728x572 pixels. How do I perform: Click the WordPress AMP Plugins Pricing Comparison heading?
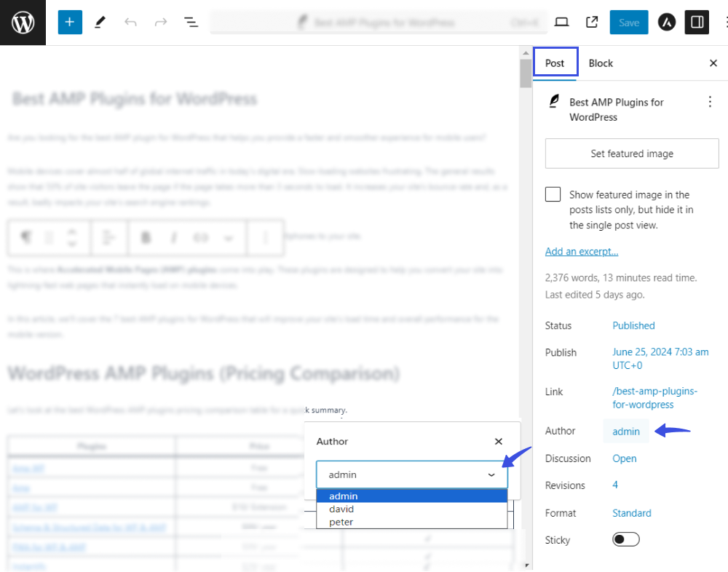point(203,373)
